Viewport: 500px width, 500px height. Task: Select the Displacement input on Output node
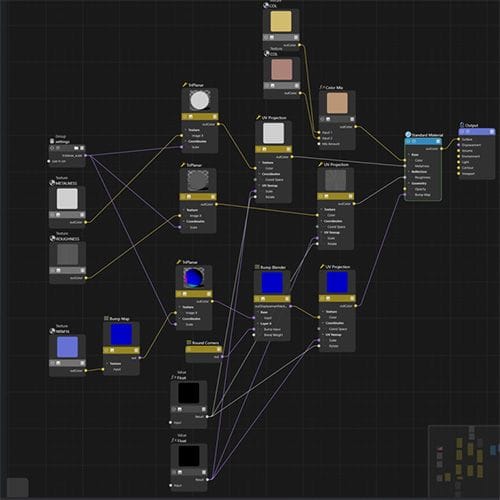[x=470, y=145]
